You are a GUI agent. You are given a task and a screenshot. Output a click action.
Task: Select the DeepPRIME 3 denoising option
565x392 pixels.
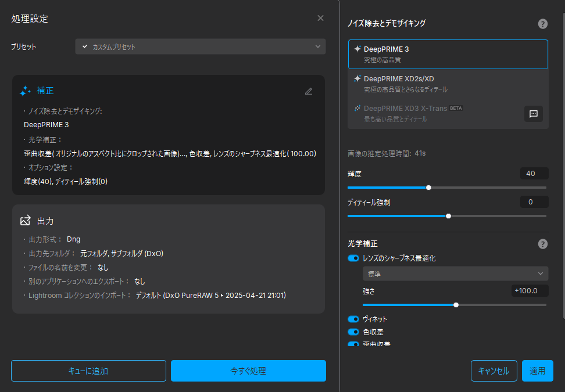(x=448, y=55)
